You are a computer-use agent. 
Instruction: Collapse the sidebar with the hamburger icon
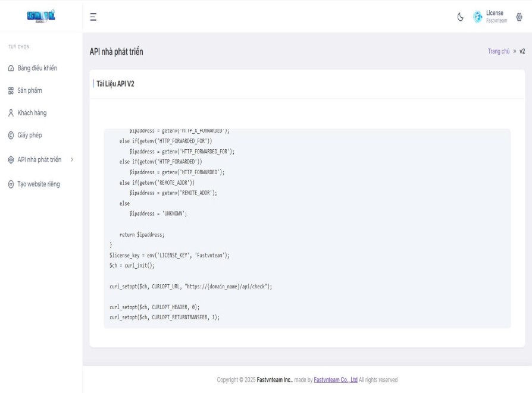[93, 17]
